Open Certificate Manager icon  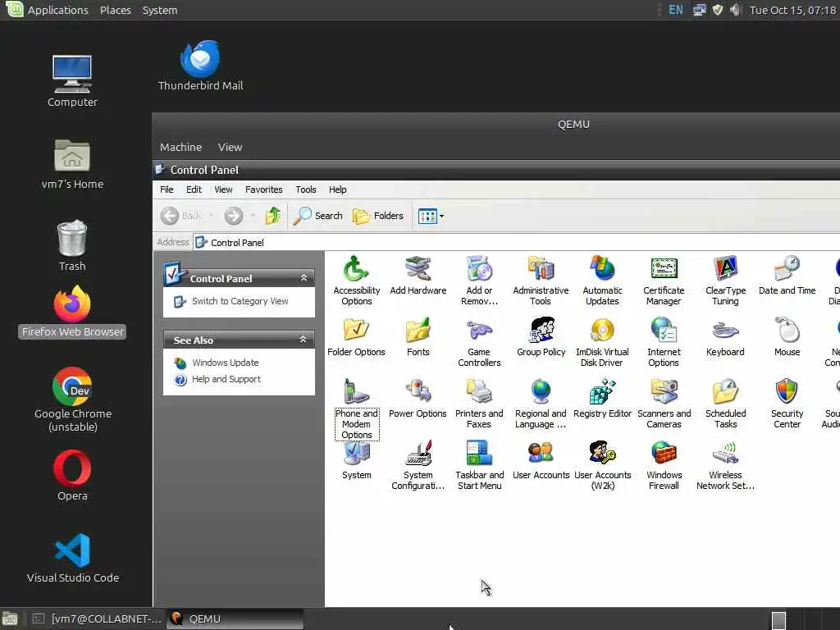tap(664, 281)
